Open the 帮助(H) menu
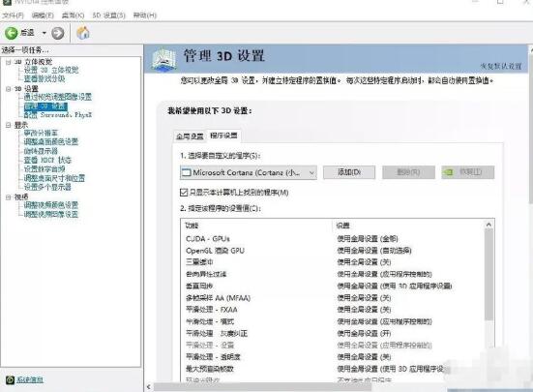This screenshot has height=392, width=533. pyautogui.click(x=145, y=15)
